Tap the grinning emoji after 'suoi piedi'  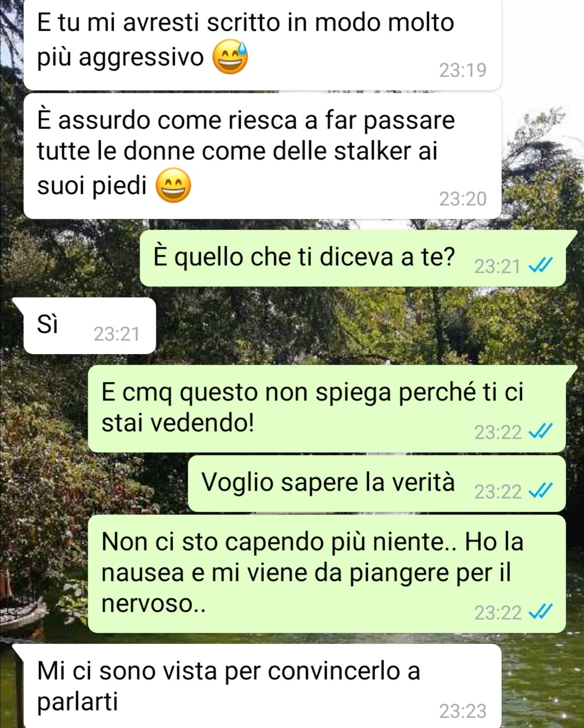[x=173, y=185]
